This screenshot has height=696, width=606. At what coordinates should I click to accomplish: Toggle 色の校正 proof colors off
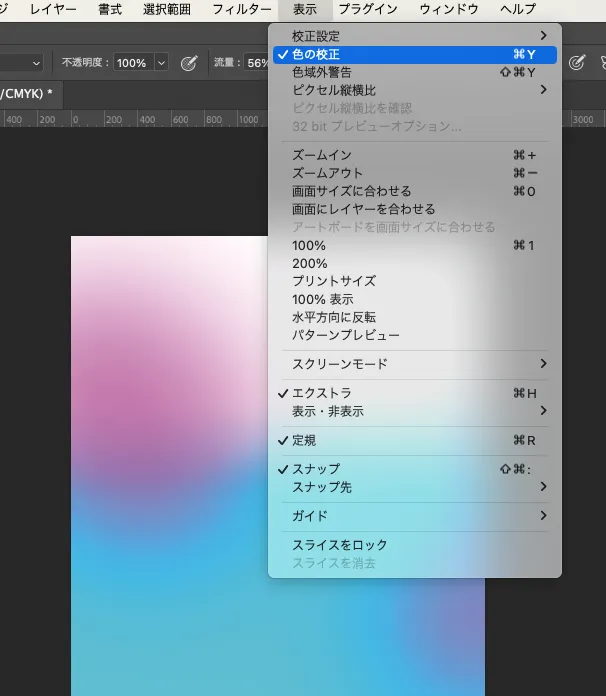(415, 55)
